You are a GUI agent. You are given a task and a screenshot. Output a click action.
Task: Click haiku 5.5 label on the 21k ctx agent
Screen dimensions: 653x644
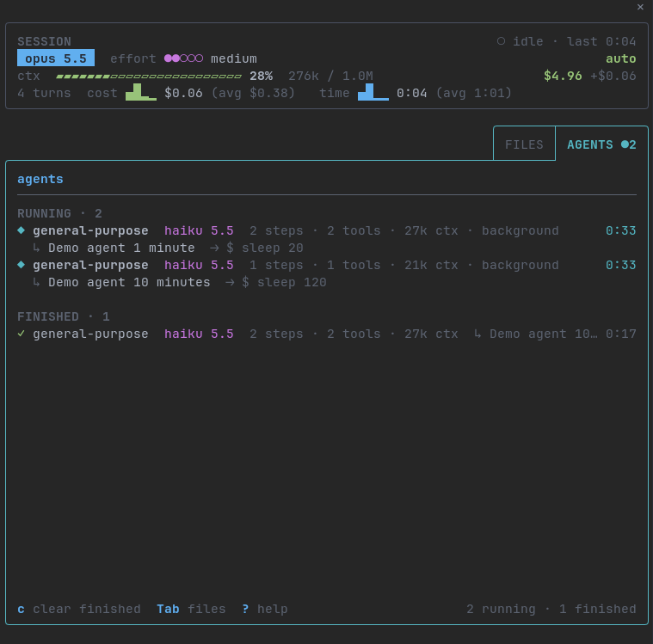coord(199,265)
